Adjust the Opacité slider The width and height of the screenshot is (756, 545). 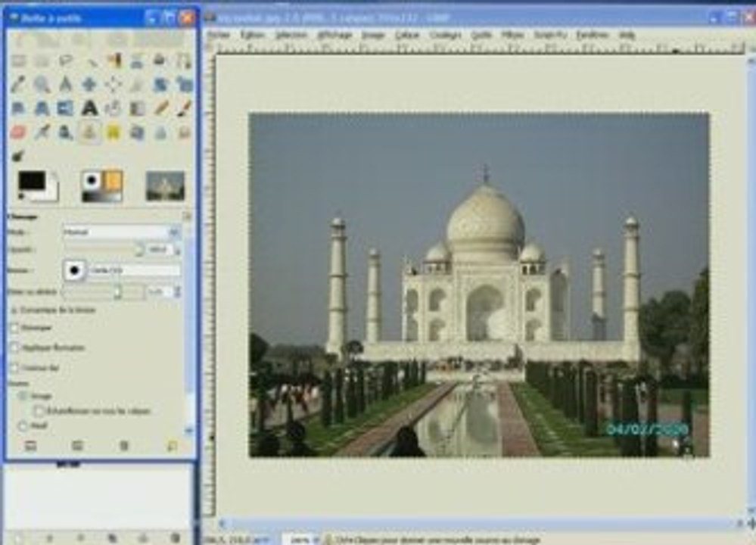pos(104,250)
